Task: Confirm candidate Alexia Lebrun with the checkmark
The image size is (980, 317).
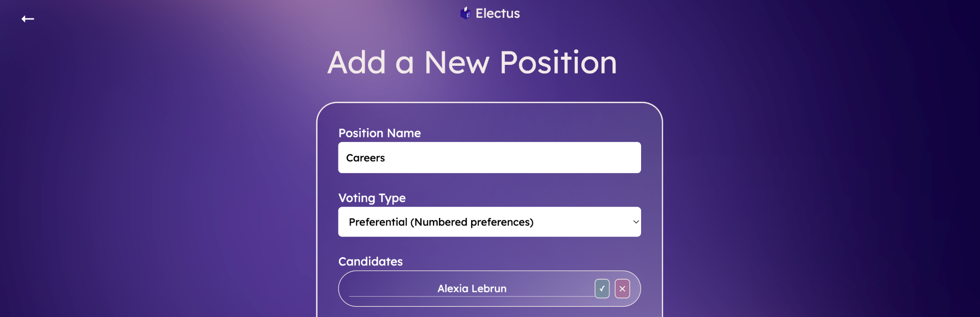Action: 602,288
